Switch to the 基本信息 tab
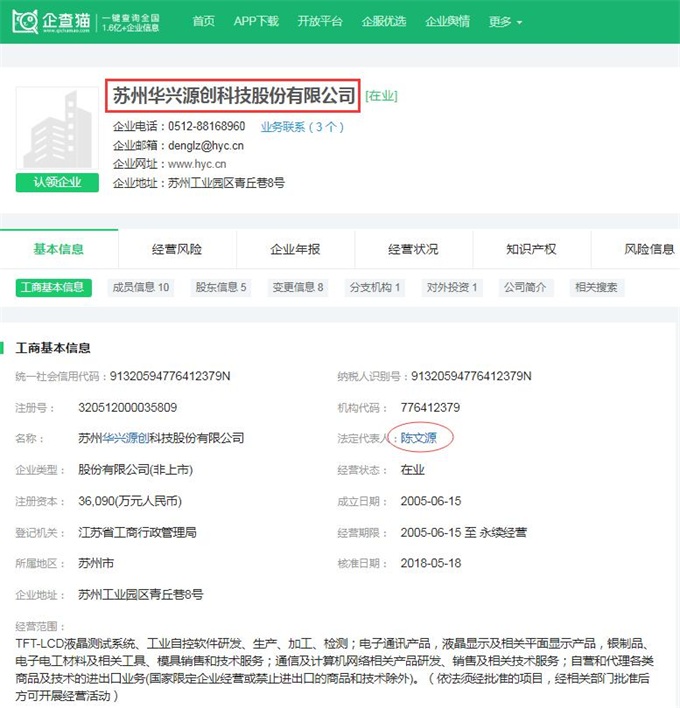 (x=59, y=249)
